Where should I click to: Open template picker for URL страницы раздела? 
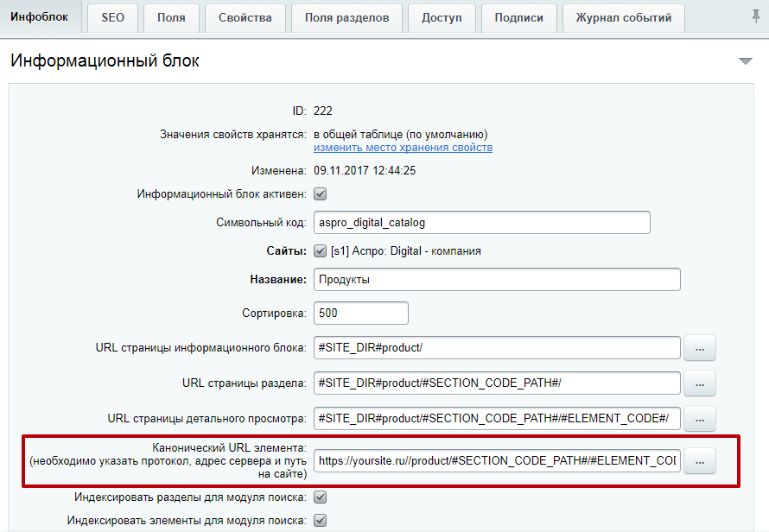point(700,383)
